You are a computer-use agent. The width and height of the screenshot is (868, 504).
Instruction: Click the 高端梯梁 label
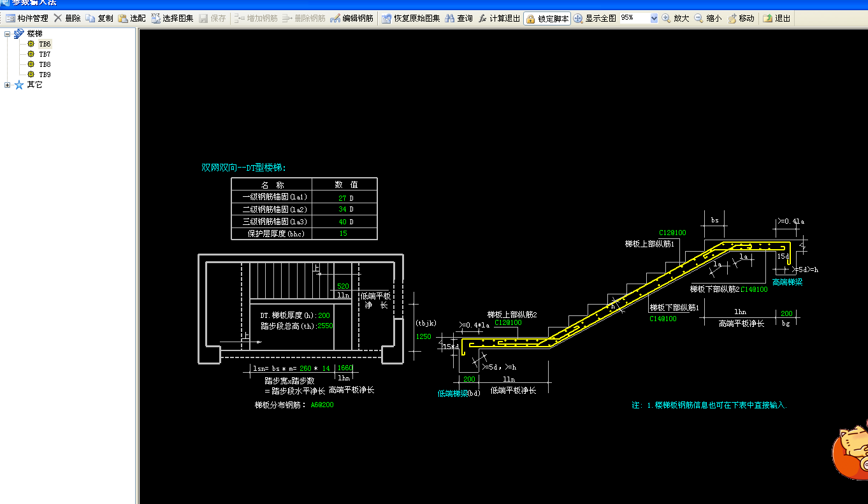point(787,282)
